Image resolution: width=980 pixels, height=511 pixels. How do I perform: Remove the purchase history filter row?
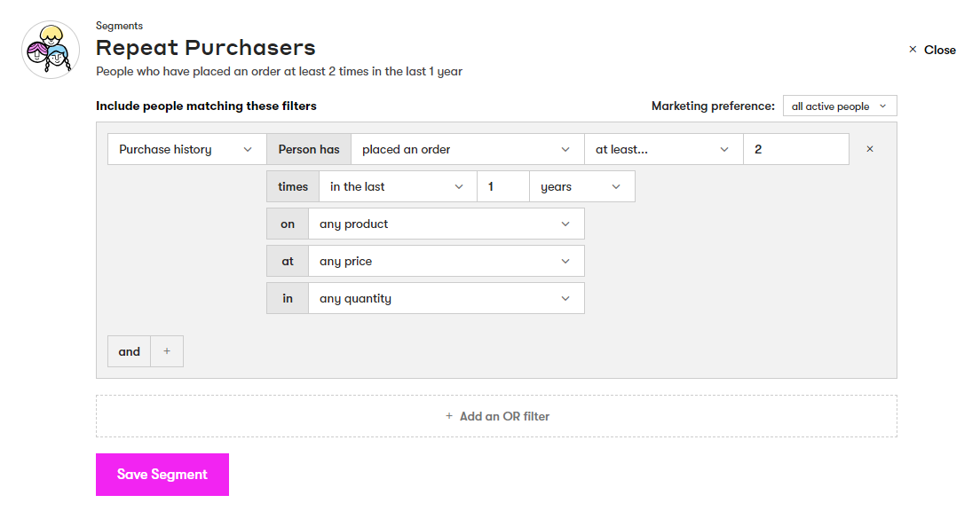pyautogui.click(x=869, y=149)
